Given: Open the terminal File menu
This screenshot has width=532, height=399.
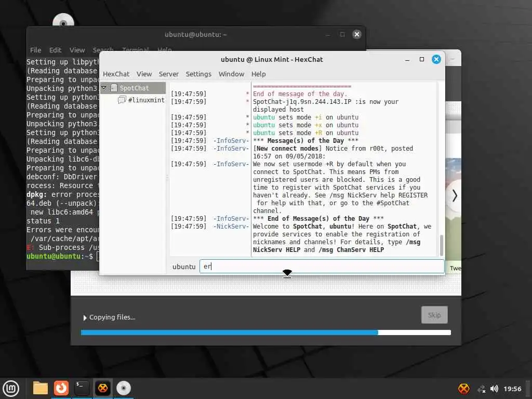Looking at the screenshot, I should (36, 50).
